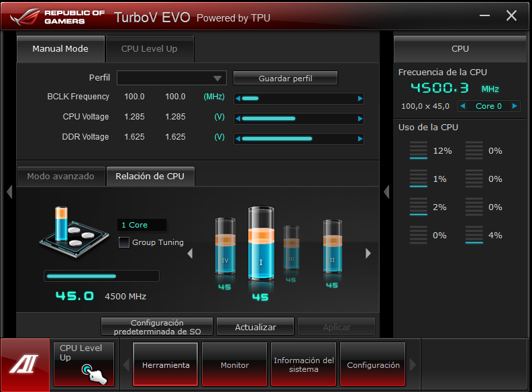Rotate core carousel to the right
The height and width of the screenshot is (392, 532).
(368, 253)
